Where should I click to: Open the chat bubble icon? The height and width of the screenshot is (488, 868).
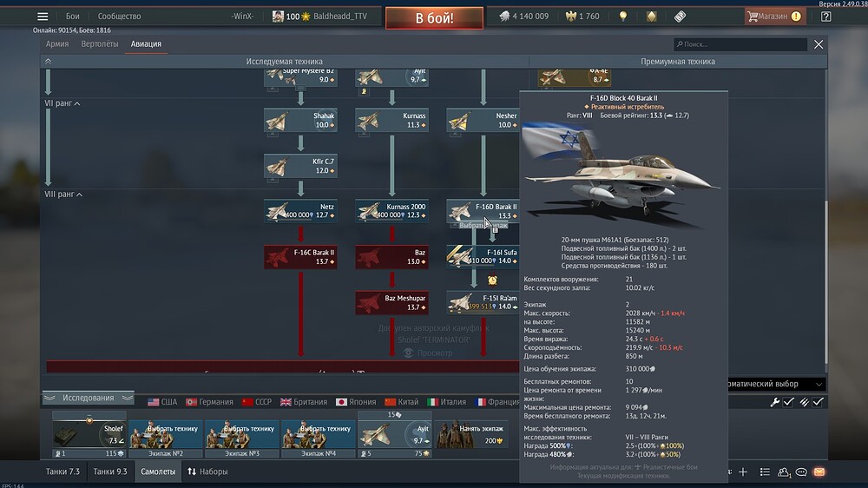click(x=801, y=472)
